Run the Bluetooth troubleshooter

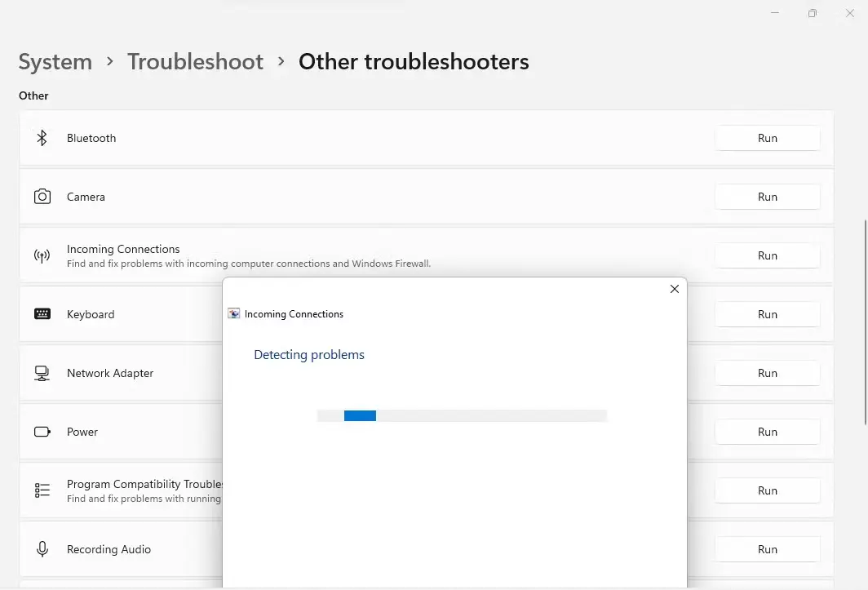click(767, 138)
